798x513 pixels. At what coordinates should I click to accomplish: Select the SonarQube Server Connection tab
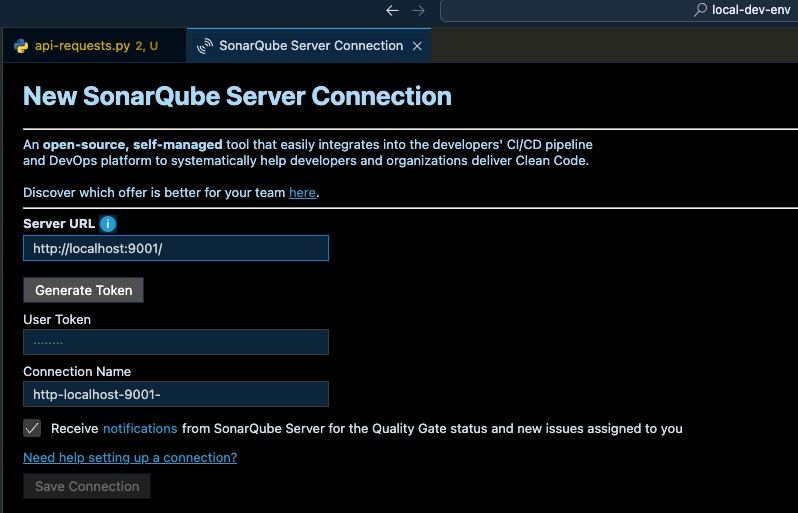[x=309, y=46]
